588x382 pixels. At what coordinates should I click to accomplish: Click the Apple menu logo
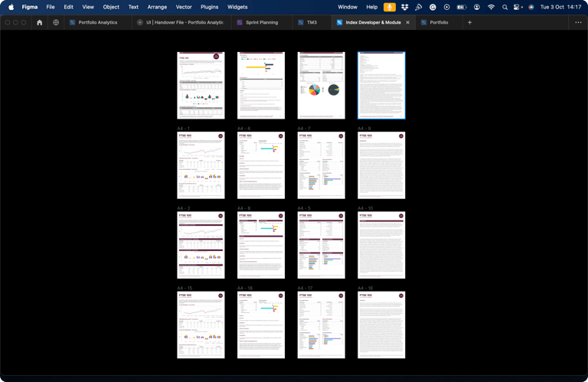(11, 7)
